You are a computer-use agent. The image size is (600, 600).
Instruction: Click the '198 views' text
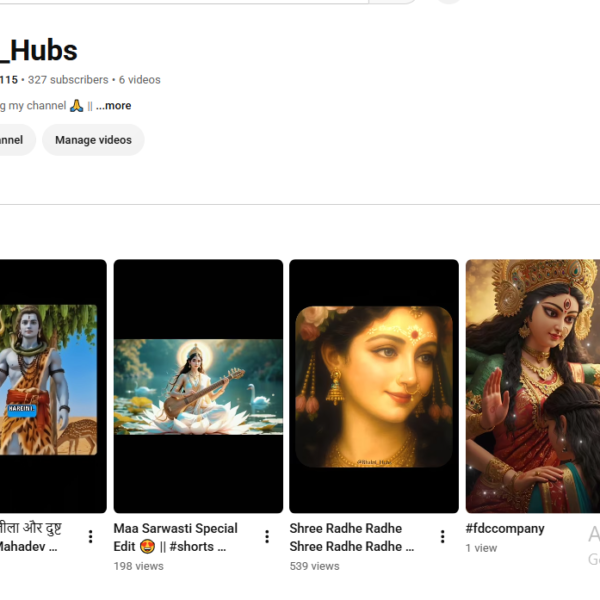coord(139,566)
